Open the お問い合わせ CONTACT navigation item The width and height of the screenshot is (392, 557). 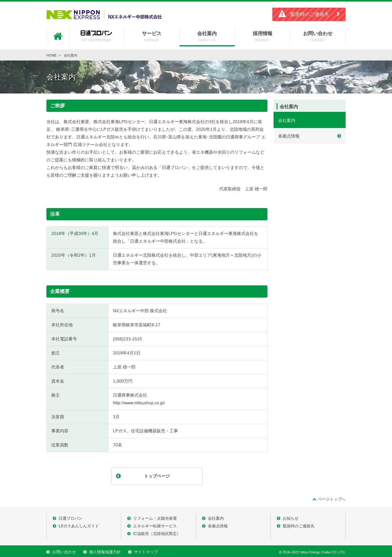click(x=318, y=36)
